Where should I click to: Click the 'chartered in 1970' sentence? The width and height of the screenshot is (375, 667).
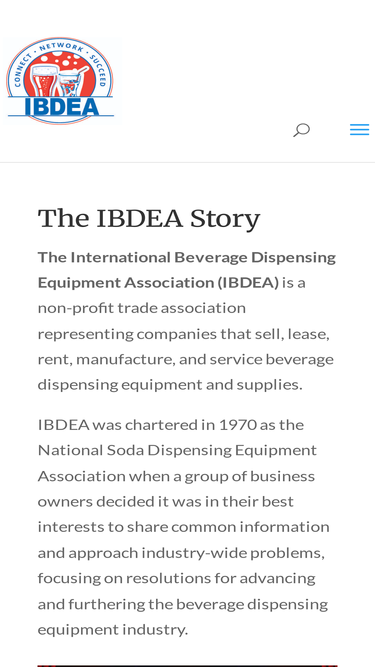(170, 425)
